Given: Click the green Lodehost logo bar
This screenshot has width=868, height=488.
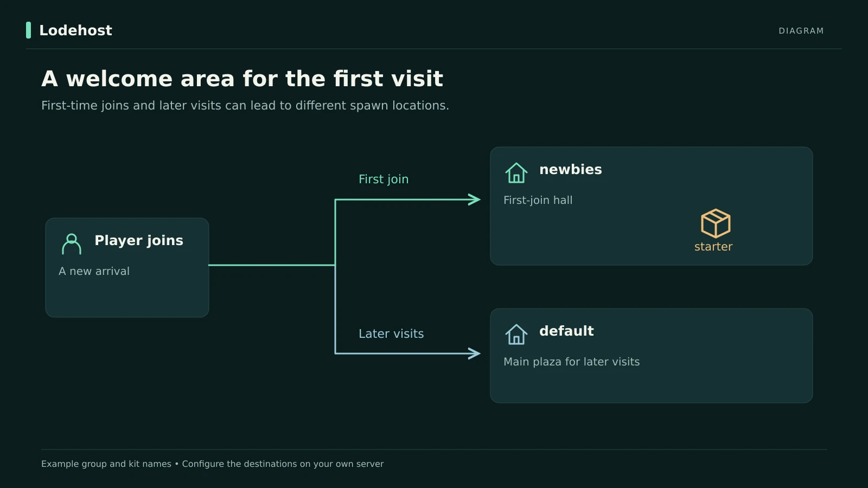Looking at the screenshot, I should (x=28, y=30).
